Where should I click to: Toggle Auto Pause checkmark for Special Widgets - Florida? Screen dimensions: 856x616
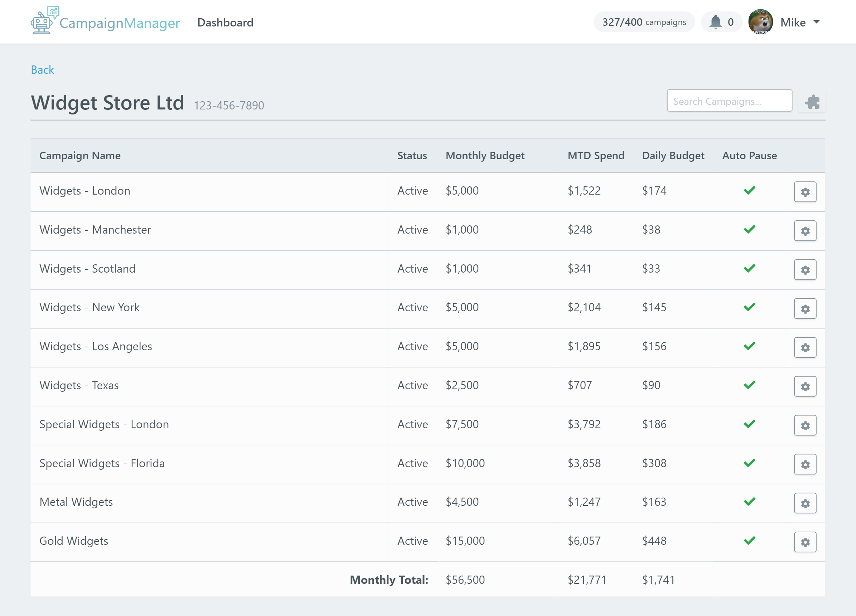pos(750,463)
